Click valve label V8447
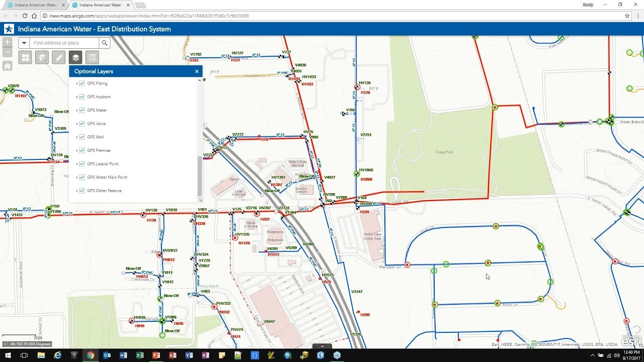 tap(269, 321)
